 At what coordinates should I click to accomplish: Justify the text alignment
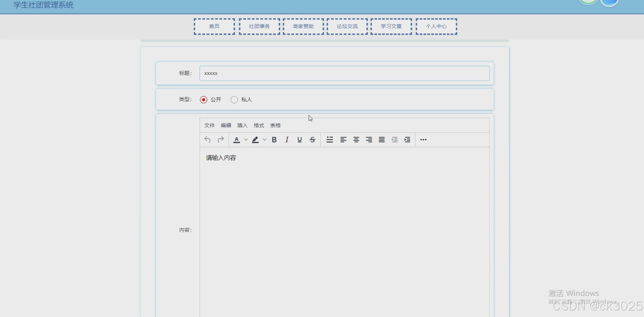click(x=381, y=140)
